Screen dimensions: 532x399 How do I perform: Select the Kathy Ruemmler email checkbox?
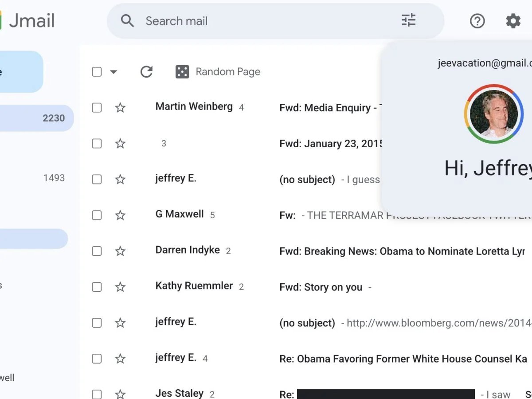97,287
